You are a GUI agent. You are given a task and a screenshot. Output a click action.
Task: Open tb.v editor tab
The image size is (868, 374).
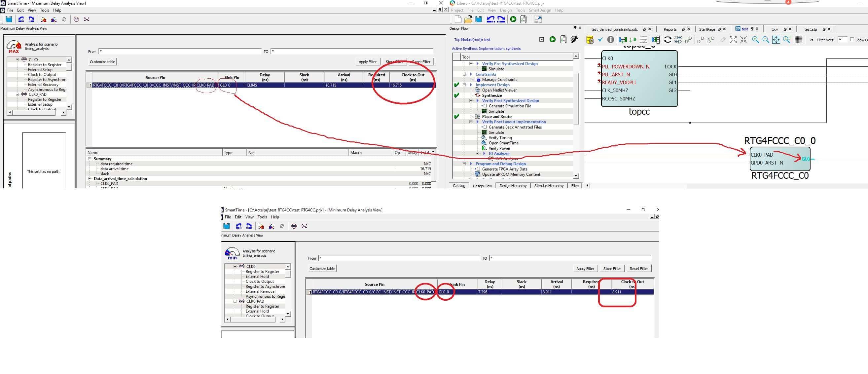tap(774, 29)
